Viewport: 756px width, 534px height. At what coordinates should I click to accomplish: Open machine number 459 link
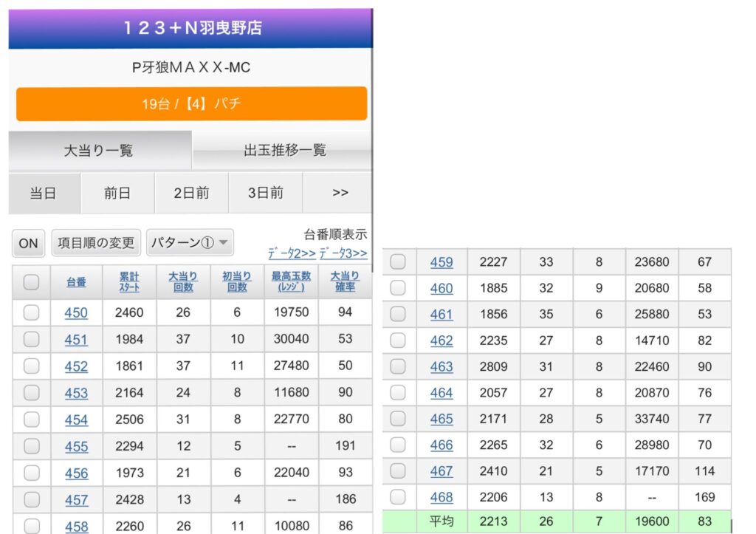coord(441,262)
